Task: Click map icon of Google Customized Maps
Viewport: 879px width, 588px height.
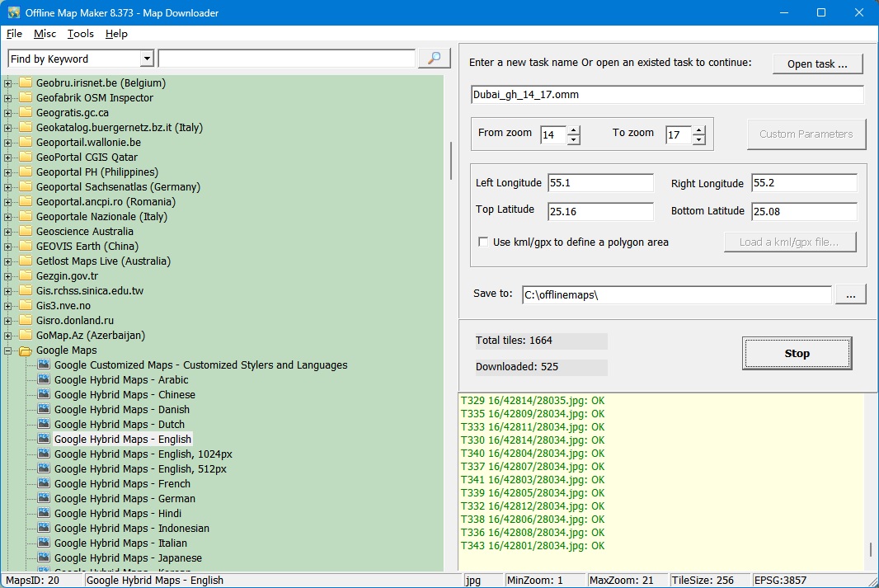Action: pos(44,365)
